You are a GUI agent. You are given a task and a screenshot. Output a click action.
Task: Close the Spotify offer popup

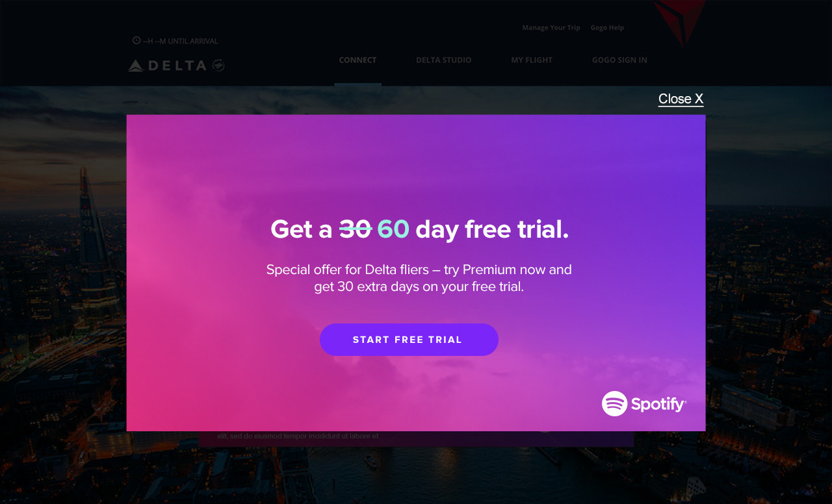pos(681,99)
